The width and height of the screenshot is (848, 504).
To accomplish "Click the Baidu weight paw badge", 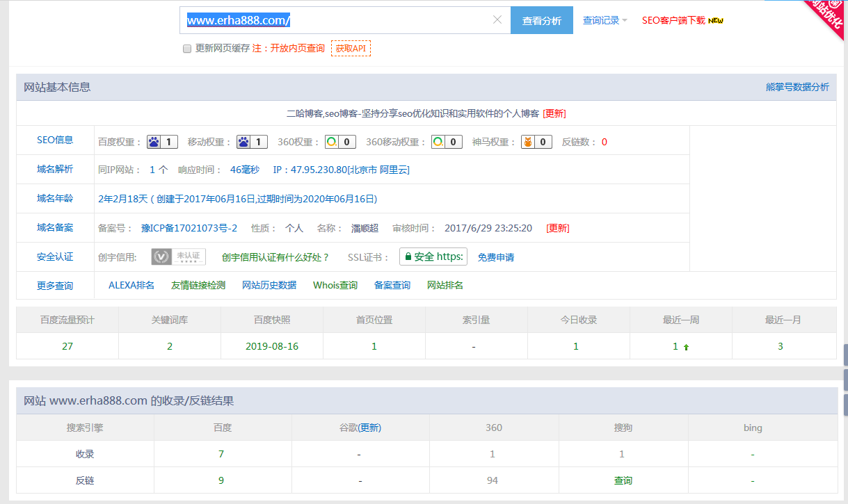I will 162,142.
